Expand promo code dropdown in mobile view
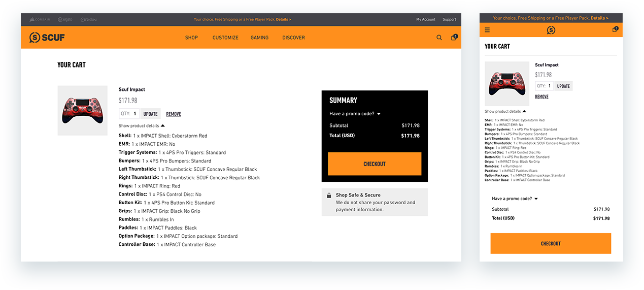This screenshot has height=290, width=644. click(x=515, y=199)
